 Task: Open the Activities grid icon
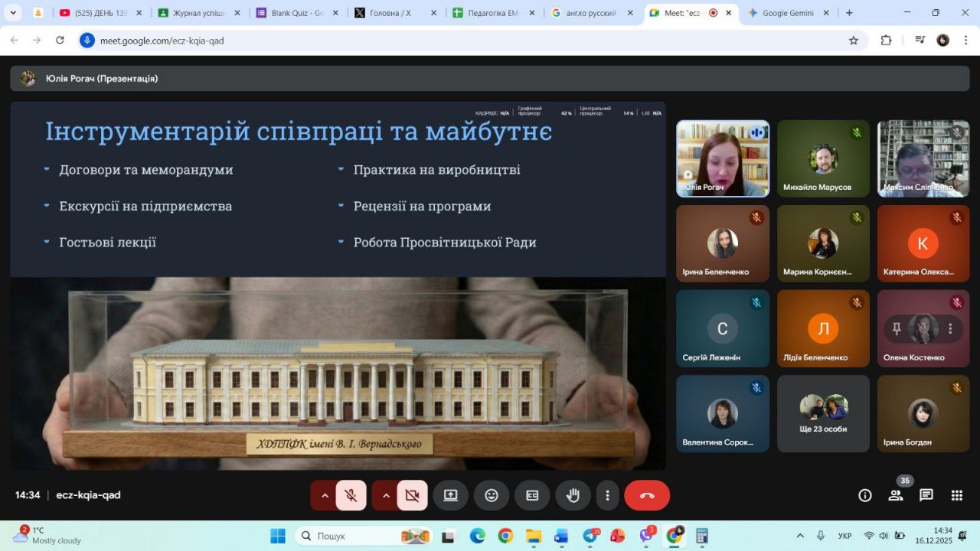click(x=957, y=495)
